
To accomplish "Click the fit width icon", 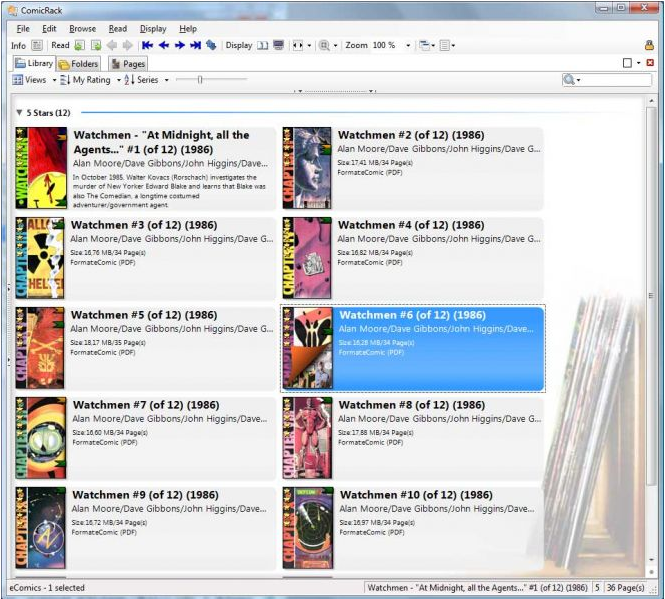I will 298,45.
